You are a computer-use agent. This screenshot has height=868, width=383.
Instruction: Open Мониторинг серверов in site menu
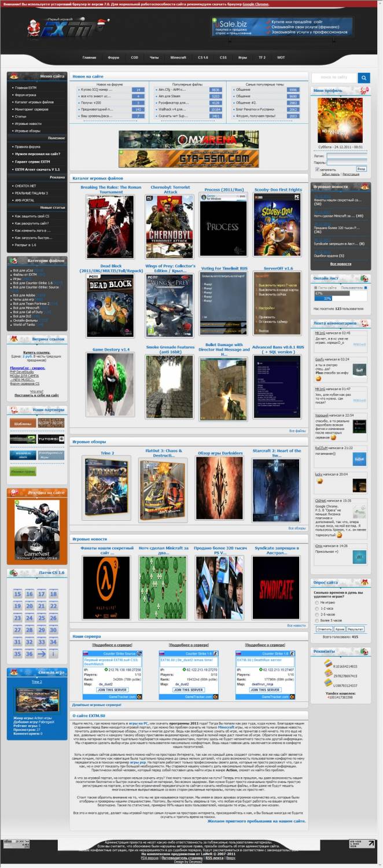tap(33, 109)
